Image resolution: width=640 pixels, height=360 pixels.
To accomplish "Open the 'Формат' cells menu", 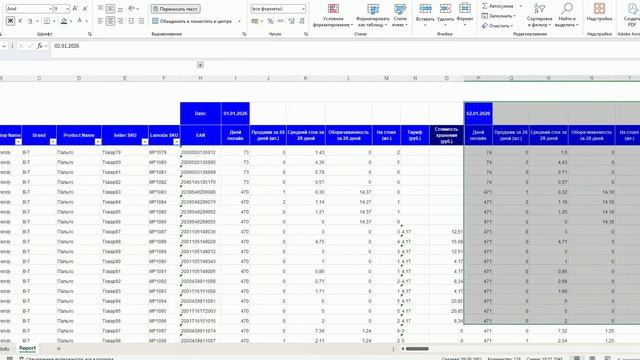I will [x=464, y=16].
